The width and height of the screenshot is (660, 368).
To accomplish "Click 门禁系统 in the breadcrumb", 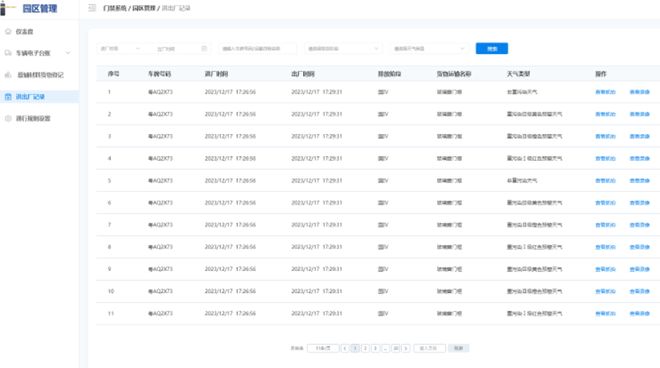I will click(115, 8).
